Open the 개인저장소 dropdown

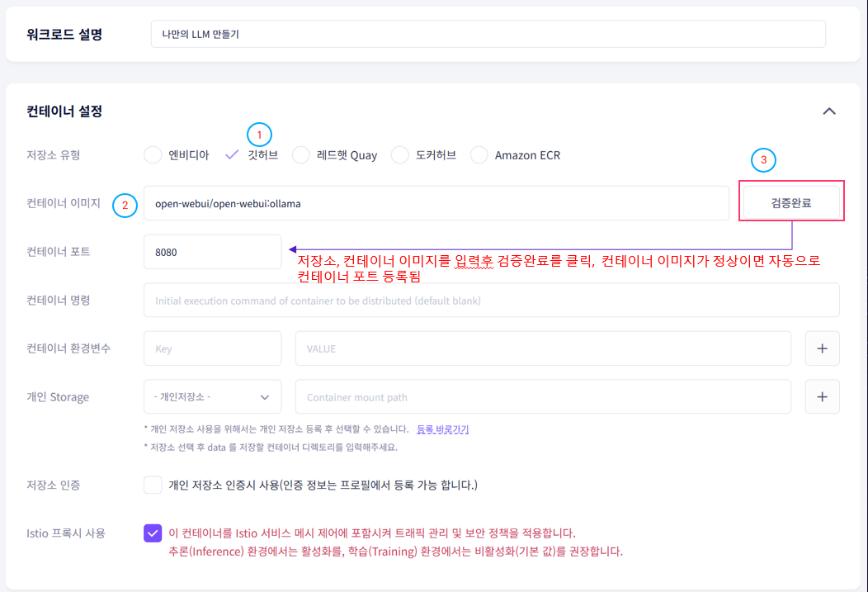212,396
